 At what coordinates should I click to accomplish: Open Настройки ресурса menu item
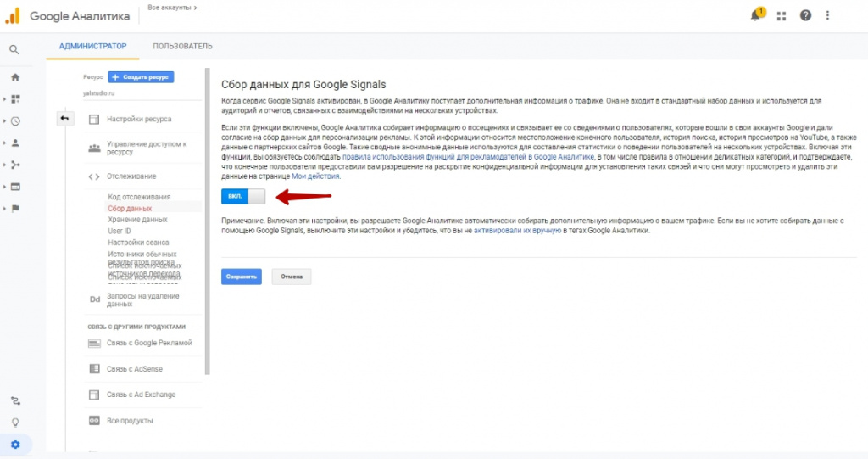139,119
